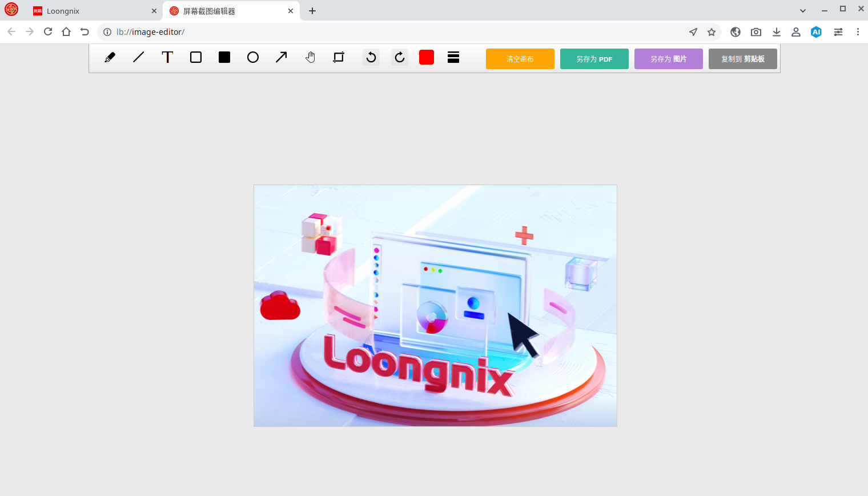Undo the last edit
This screenshot has width=868, height=496.
(x=371, y=57)
